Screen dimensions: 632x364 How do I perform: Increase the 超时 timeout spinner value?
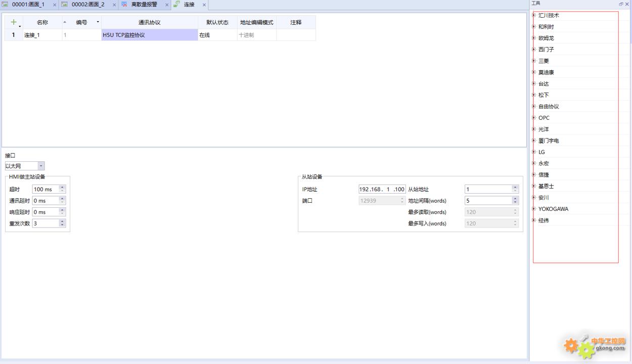pos(62,187)
